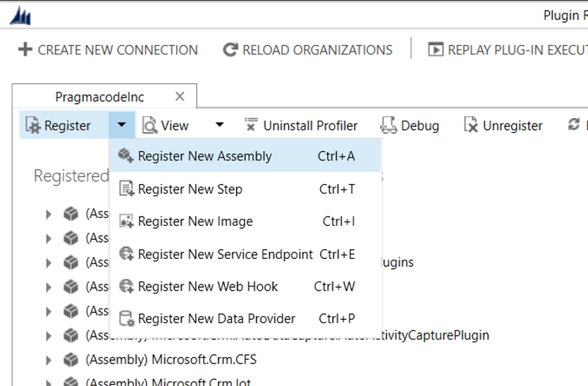Click package icon of second assembly row

[x=71, y=238]
